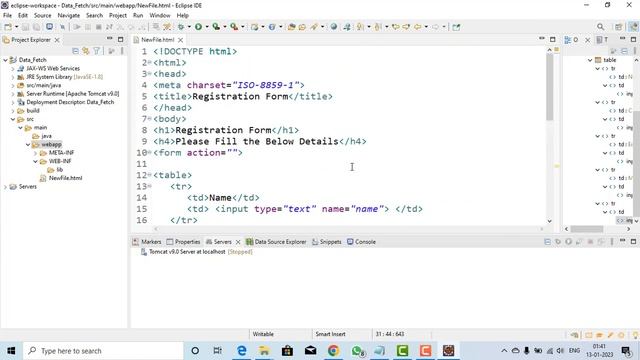Open the web browser globe icon
Image resolution: width=640 pixels, height=360 pixels.
coord(334,27)
